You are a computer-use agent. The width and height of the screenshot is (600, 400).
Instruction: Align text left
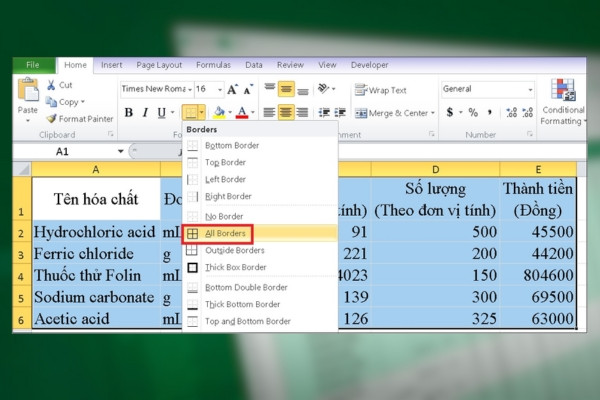[x=269, y=113]
